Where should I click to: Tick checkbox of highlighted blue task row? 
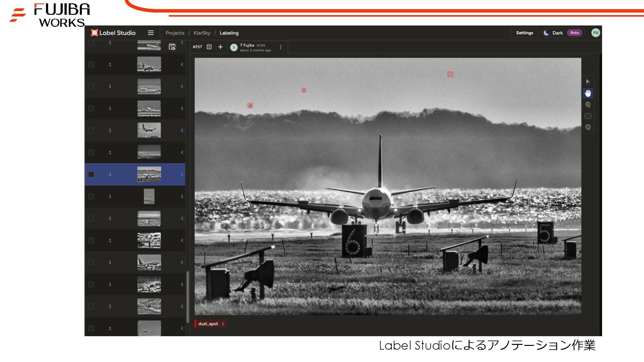click(x=91, y=174)
